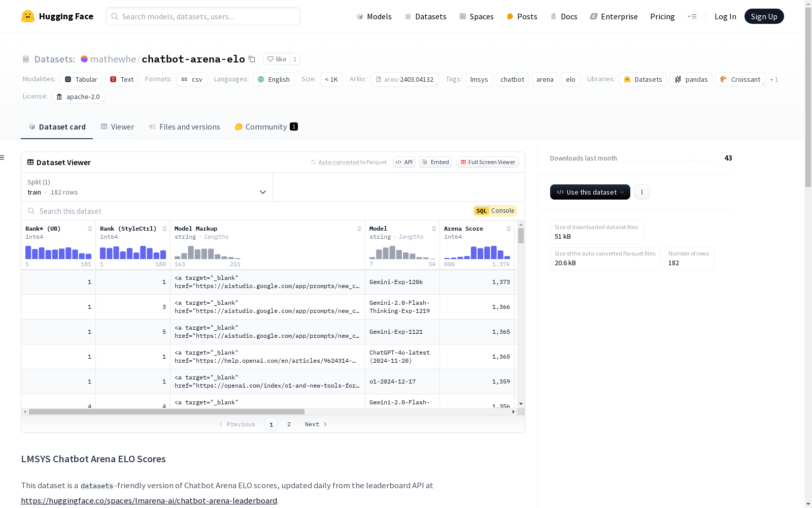Copy the dataset name chatbot-arena-elo
This screenshot has height=508, width=812.
pos(252,59)
